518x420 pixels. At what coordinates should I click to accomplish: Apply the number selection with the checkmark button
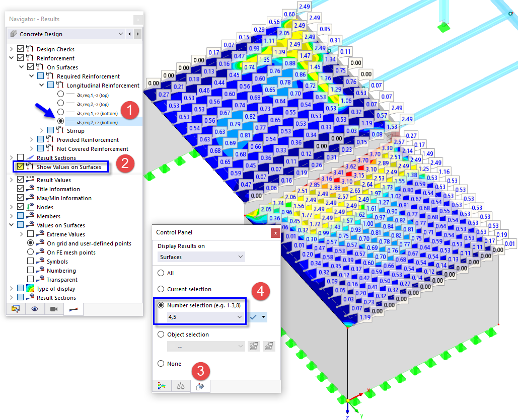tap(256, 317)
